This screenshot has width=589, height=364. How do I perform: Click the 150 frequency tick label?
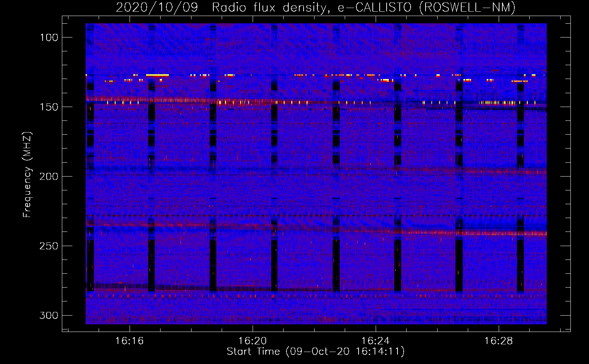48,107
